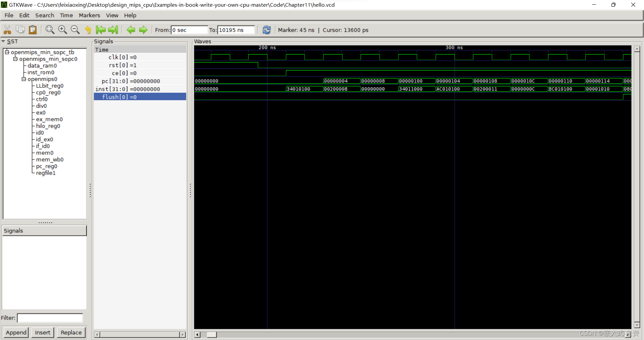The width and height of the screenshot is (644, 340).
Task: Click the Reload waveform icon
Action: [266, 30]
